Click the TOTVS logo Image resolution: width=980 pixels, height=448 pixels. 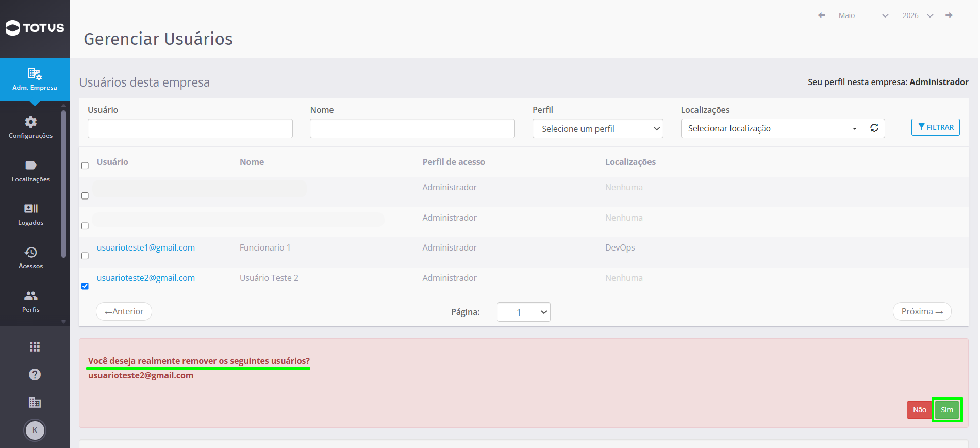pos(35,28)
